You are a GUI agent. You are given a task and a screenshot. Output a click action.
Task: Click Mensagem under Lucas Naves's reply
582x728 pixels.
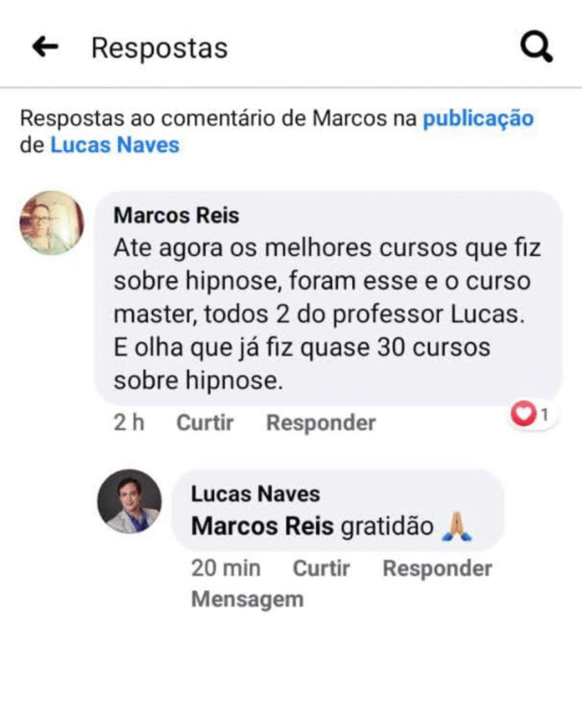tap(247, 599)
